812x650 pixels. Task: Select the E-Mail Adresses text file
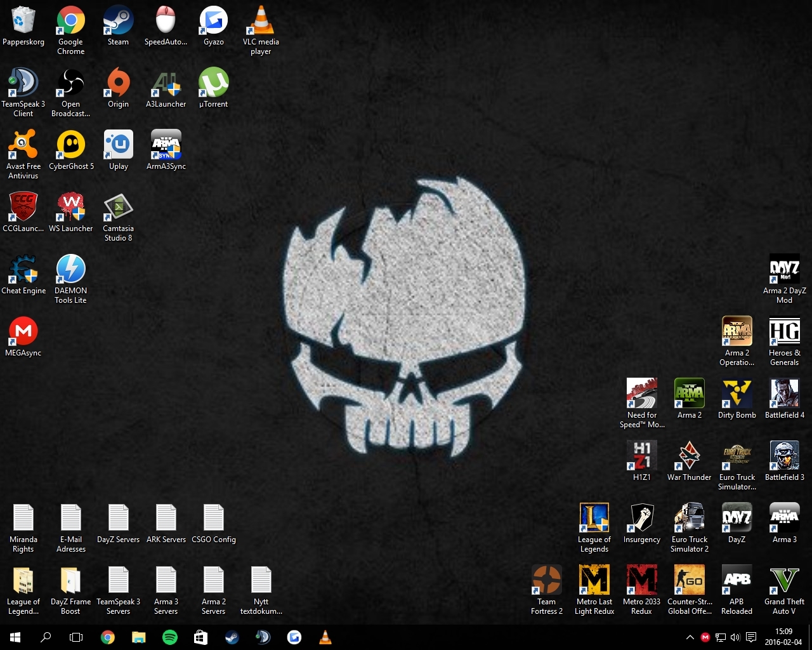[71, 528]
